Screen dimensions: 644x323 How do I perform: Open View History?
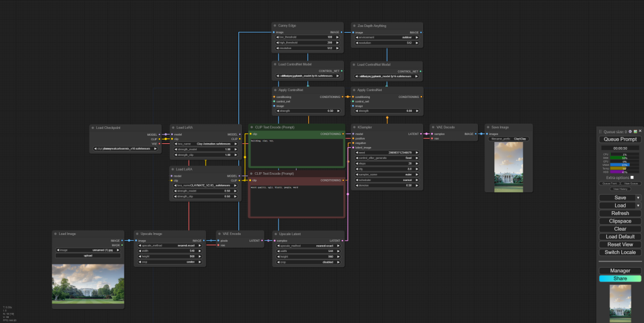point(619,189)
